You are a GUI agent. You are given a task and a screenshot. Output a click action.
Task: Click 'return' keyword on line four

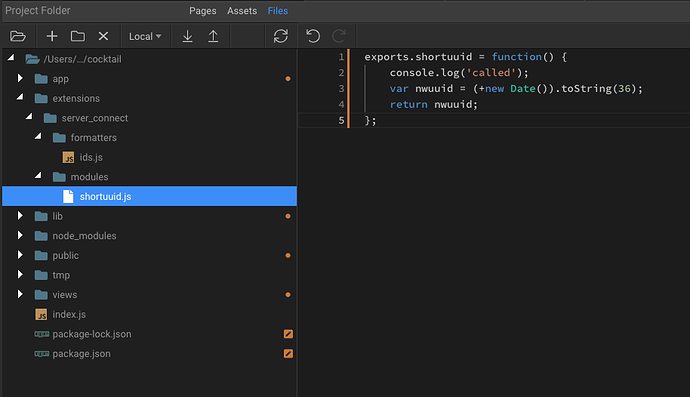click(x=408, y=104)
